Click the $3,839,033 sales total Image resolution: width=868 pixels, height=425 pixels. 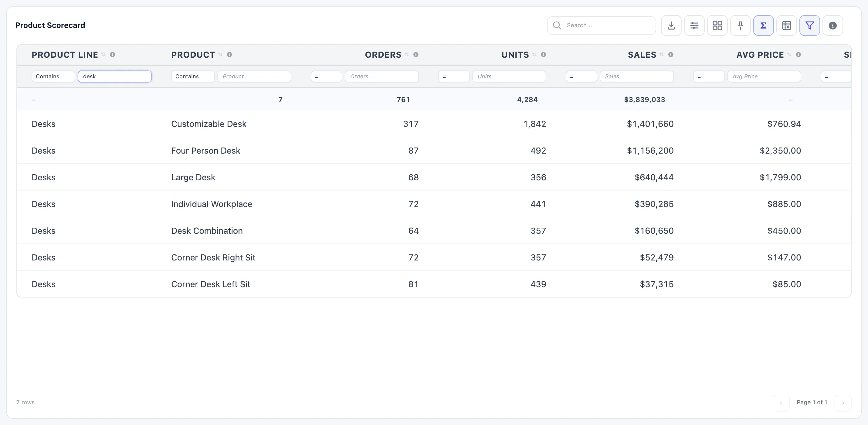[644, 100]
